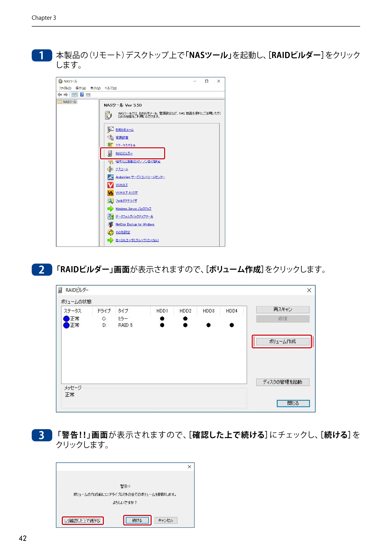The width and height of the screenshot is (392, 554).
Task: Select the RAID 5 volume row text
Action: coord(125,325)
